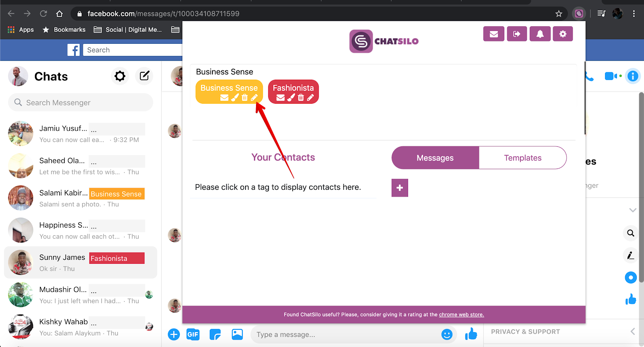Open Saheed Ola conversation
Image resolution: width=644 pixels, height=347 pixels.
[80, 166]
